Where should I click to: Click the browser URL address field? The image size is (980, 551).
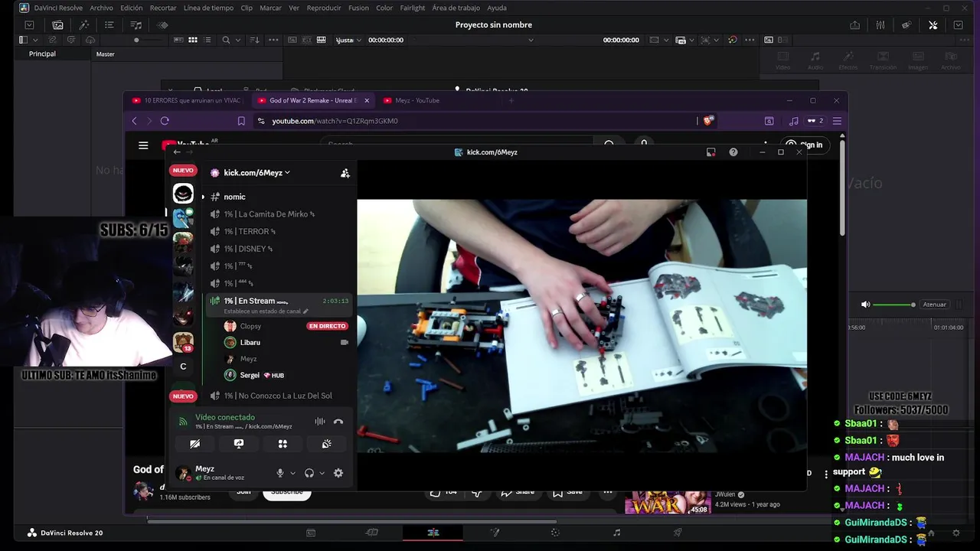475,121
